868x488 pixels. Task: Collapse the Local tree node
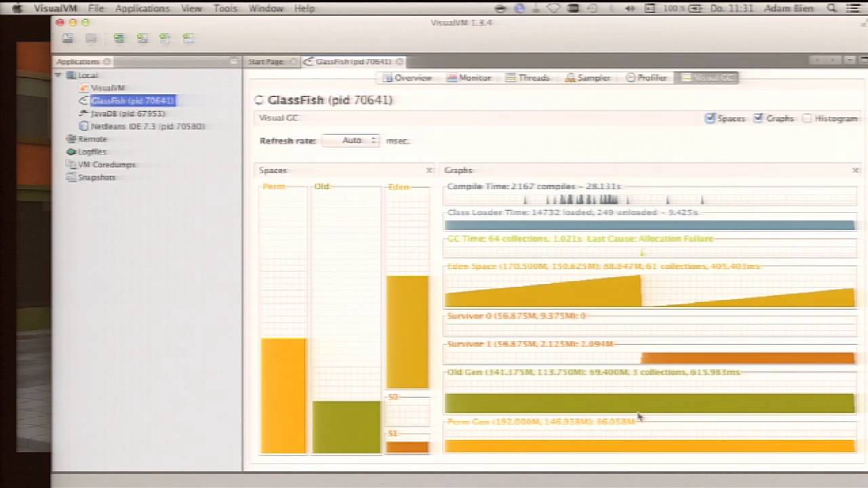pyautogui.click(x=58, y=75)
